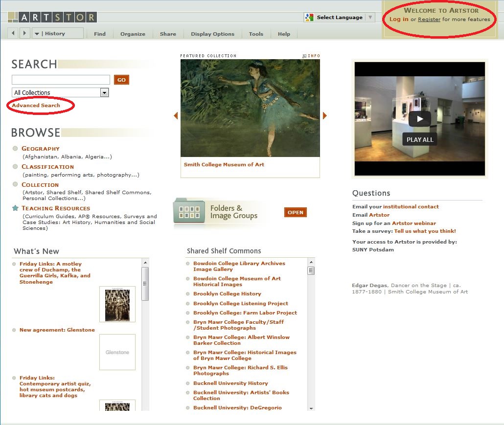Browse by Collection
The height and width of the screenshot is (425, 504).
point(40,185)
